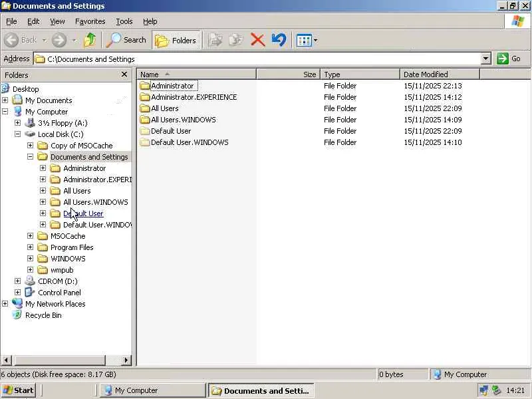Open the Edit menu
532x399 pixels.
[33, 21]
